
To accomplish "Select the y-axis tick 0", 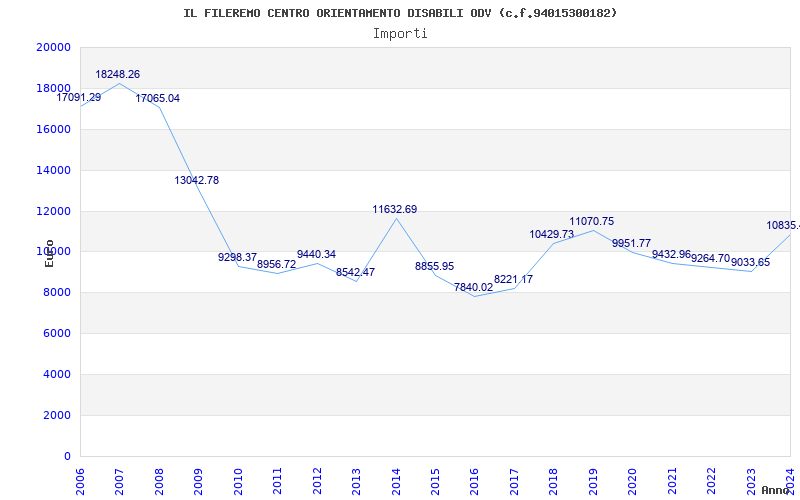I will tap(67, 456).
